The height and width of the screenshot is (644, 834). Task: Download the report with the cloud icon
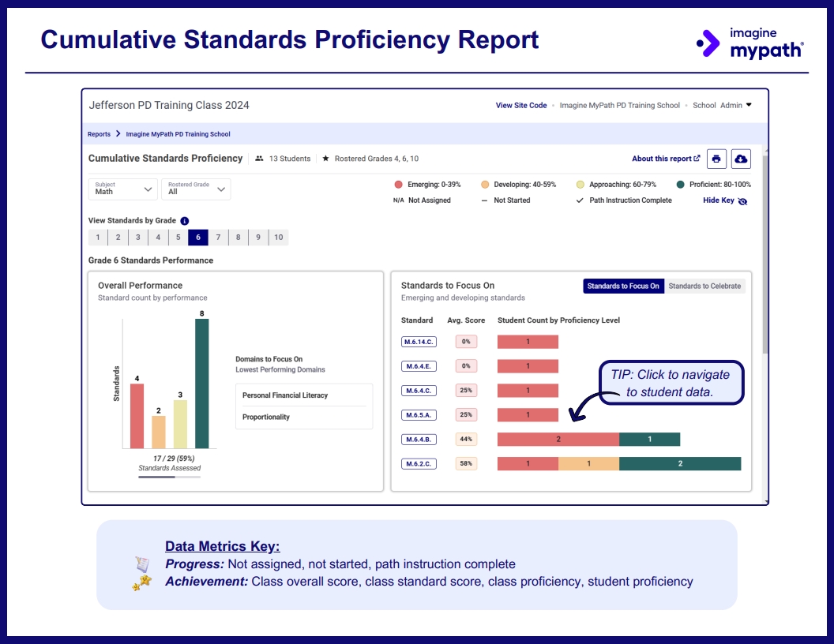(741, 159)
